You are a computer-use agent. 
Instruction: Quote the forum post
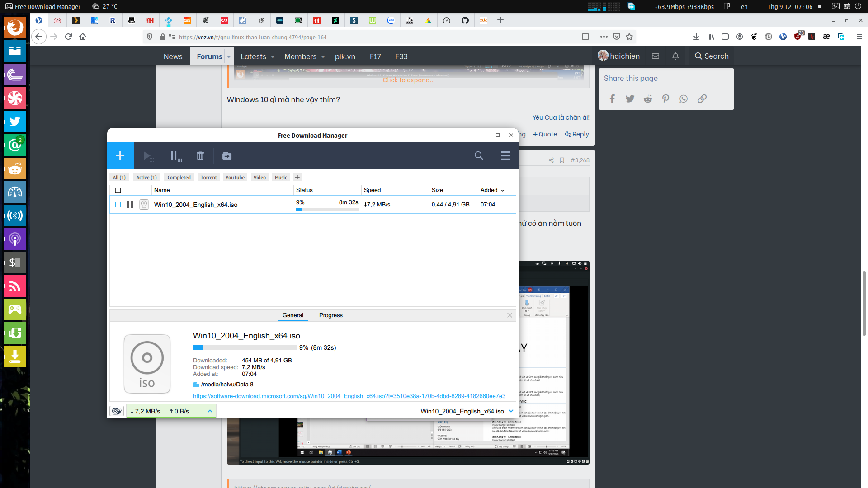point(545,134)
